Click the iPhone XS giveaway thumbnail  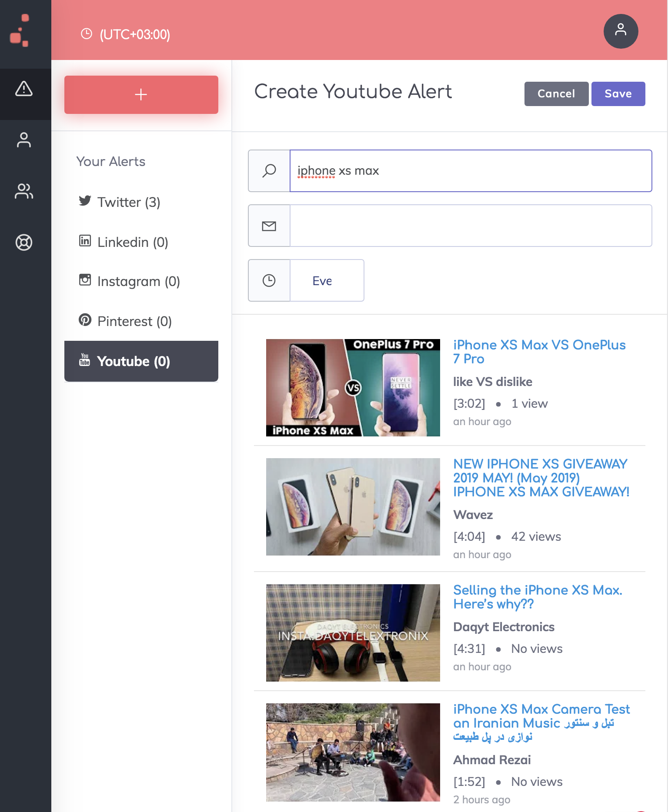[x=353, y=507]
